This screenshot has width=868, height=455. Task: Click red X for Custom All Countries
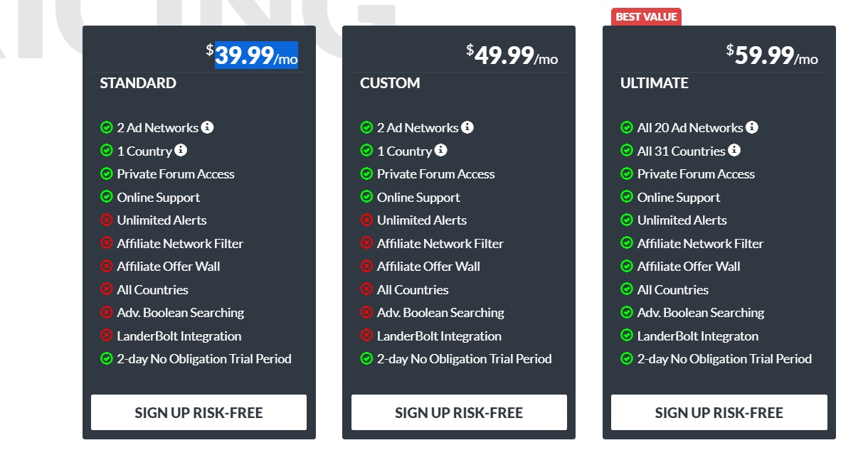(366, 289)
